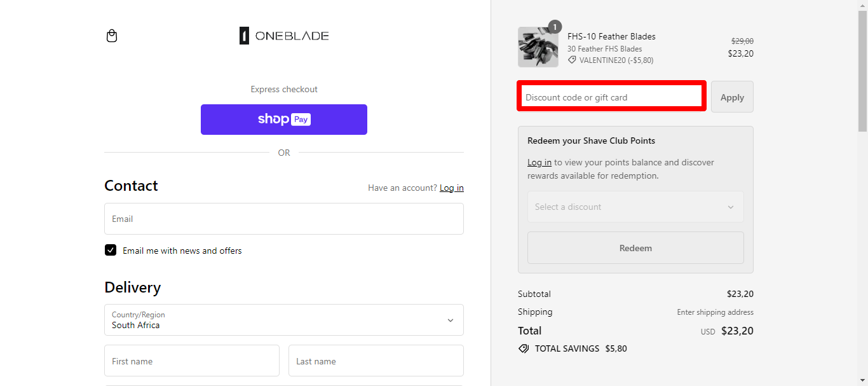This screenshot has width=868, height=386.
Task: Click the Redeem button
Action: tap(635, 247)
